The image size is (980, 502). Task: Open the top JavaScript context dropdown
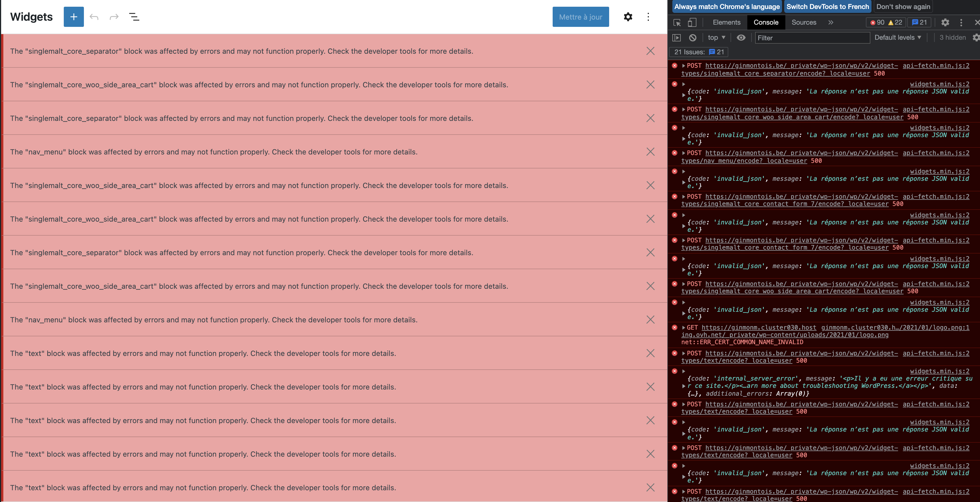click(716, 38)
